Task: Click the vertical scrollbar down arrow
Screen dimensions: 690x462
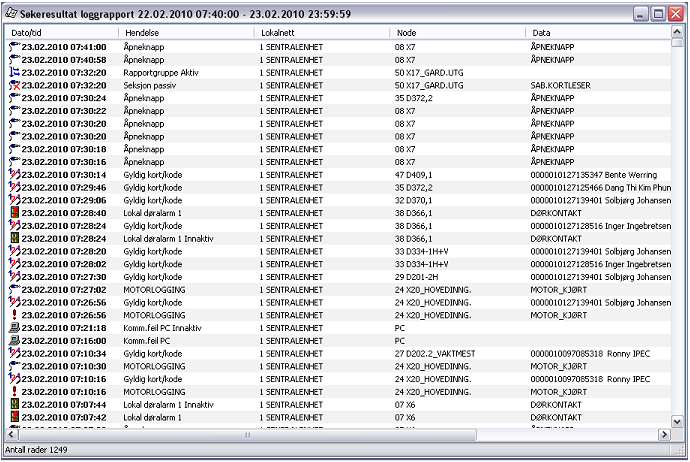Action: [x=677, y=423]
